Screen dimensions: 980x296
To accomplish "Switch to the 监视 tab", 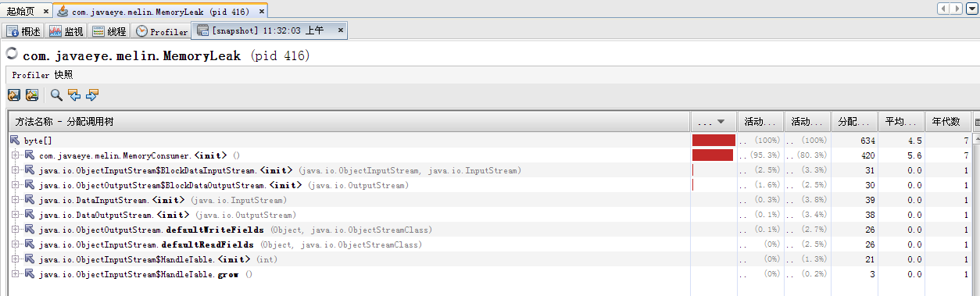I will [x=66, y=31].
